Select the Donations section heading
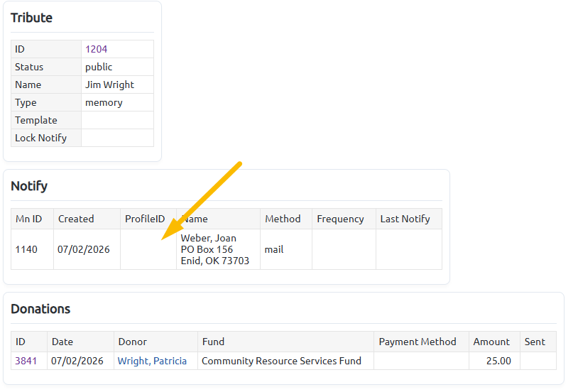 (40, 309)
